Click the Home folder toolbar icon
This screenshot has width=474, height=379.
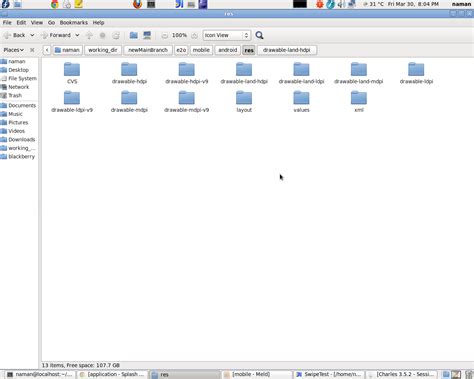click(x=134, y=35)
